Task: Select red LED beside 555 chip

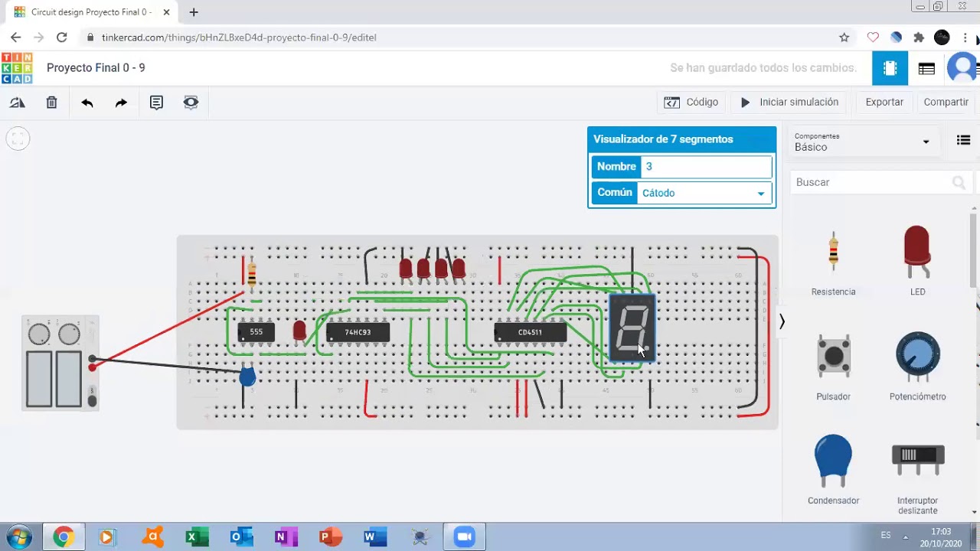Action: tap(299, 331)
